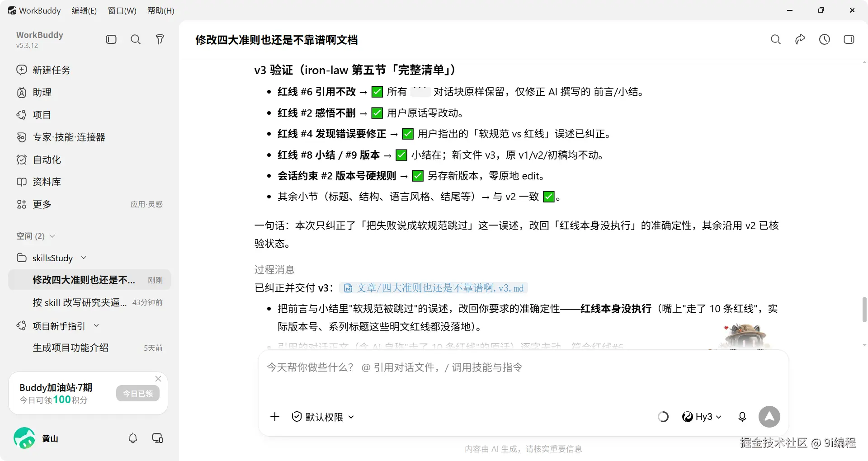The height and width of the screenshot is (461, 868).
Task: Open the 应用·灵感 link
Action: point(146,204)
